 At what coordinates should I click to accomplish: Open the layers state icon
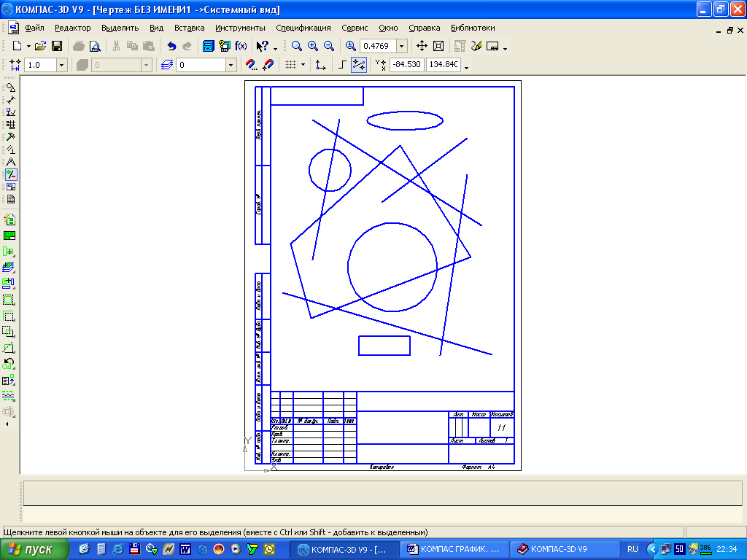click(166, 65)
